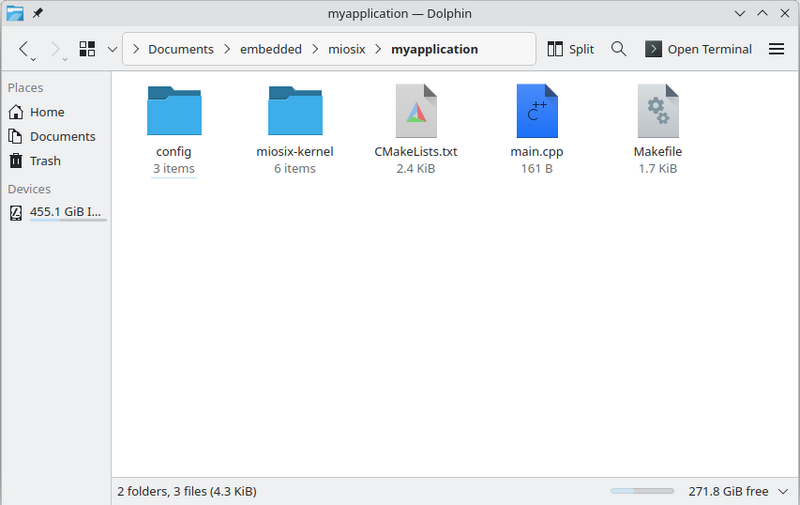Click the Home house icon
Screen dimensions: 800x505
click(16, 112)
